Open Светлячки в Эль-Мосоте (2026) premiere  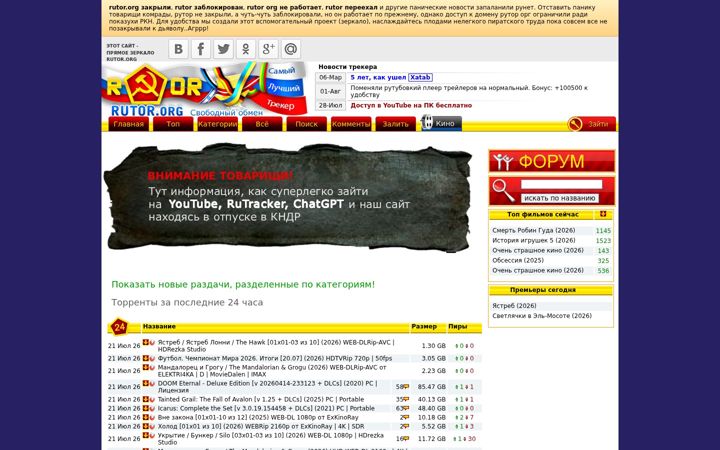[542, 315]
